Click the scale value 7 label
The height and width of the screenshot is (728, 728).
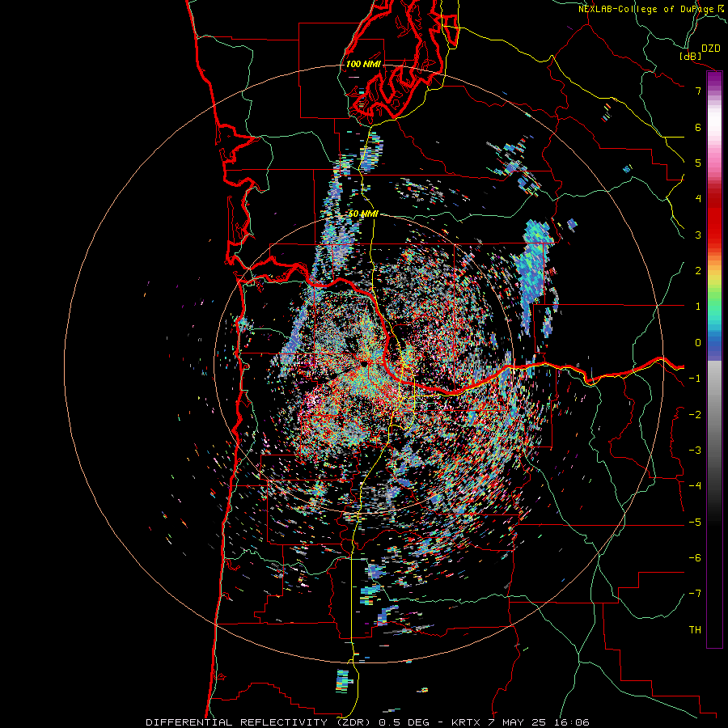point(698,91)
